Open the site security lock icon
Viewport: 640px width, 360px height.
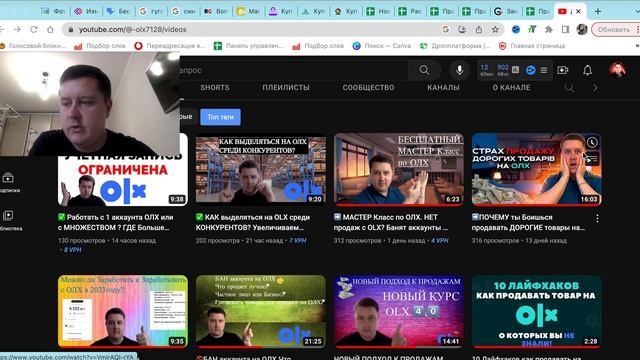[x=71, y=29]
